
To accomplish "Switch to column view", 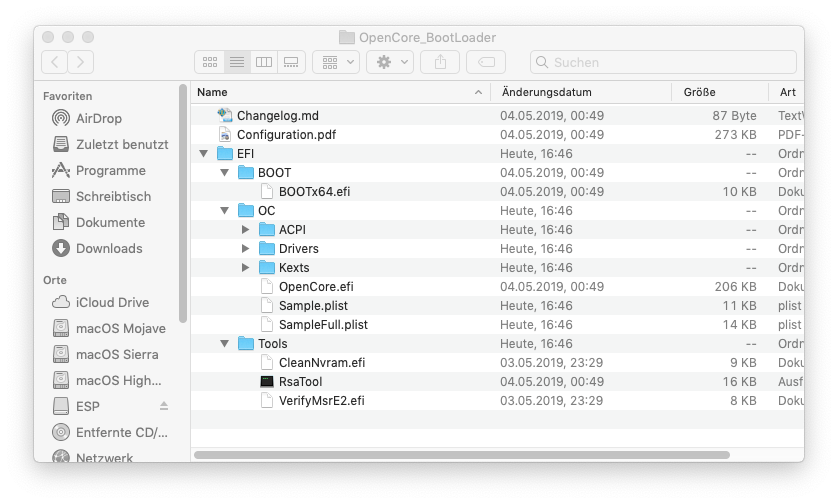I will pos(264,62).
